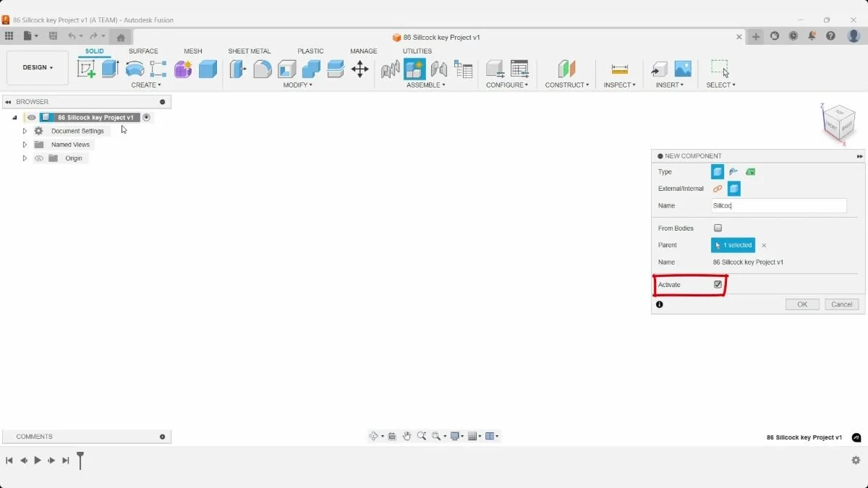Image resolution: width=868 pixels, height=488 pixels.
Task: Switch to the SURFACE tab
Action: [x=143, y=51]
